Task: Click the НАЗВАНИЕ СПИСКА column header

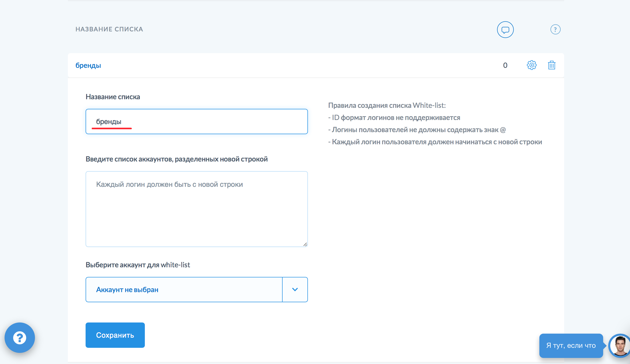Action: pyautogui.click(x=109, y=29)
